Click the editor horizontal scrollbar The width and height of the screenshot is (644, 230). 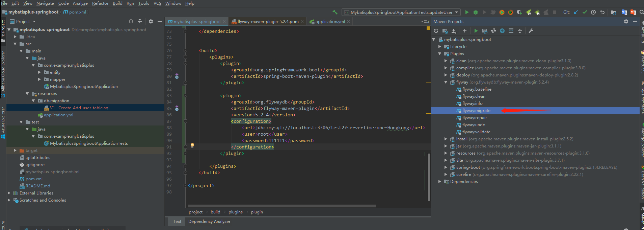(282, 206)
